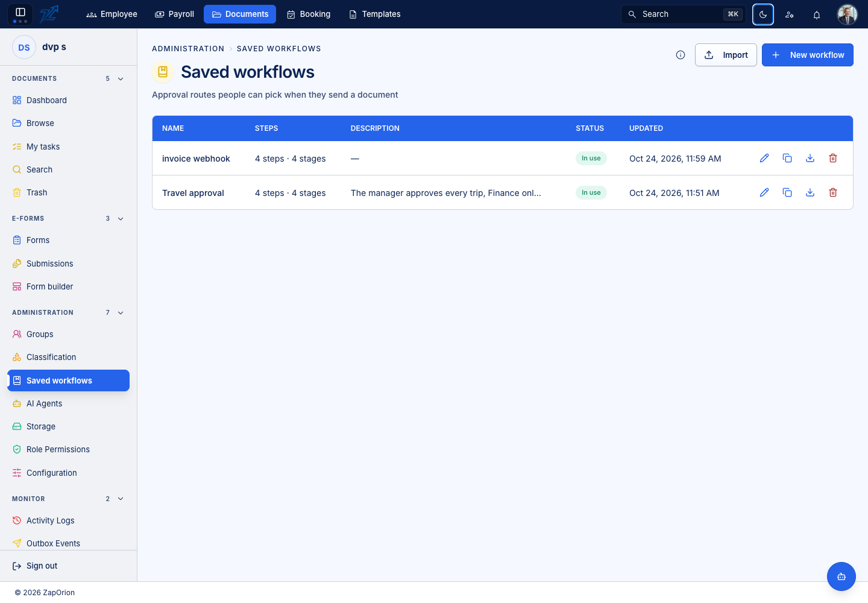Delete the Travel approval workflow
868x603 pixels.
click(833, 192)
